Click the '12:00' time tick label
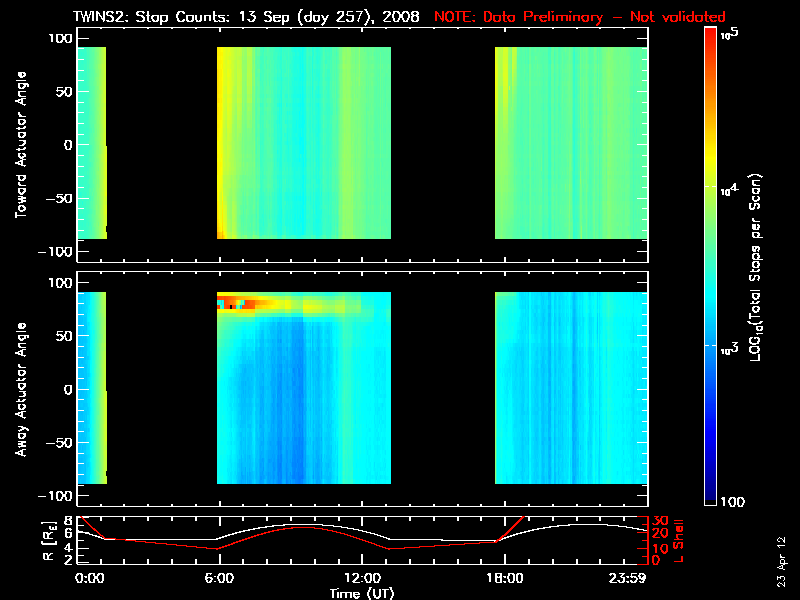Image resolution: width=800 pixels, height=600 pixels. pos(362,578)
